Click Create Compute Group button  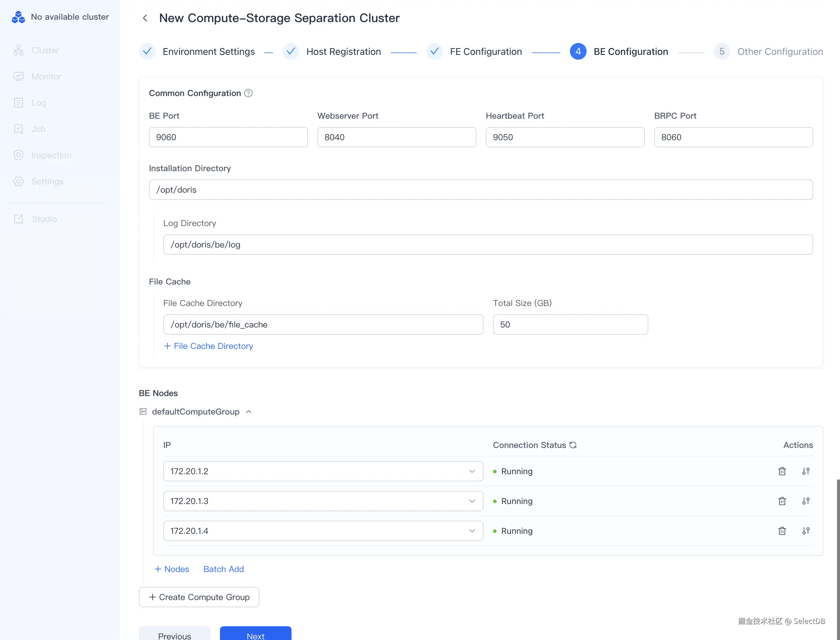click(x=199, y=597)
